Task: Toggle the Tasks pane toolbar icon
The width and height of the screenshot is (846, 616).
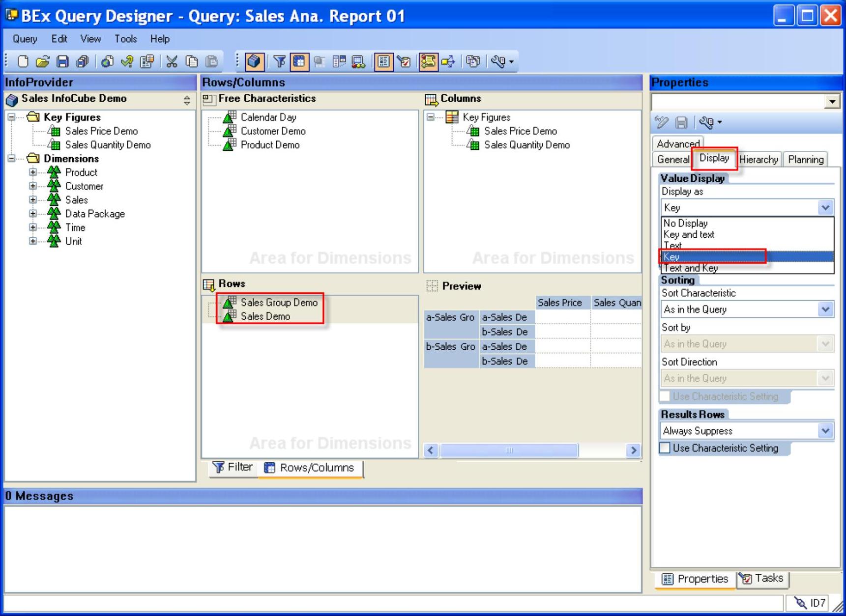Action: coord(404,61)
